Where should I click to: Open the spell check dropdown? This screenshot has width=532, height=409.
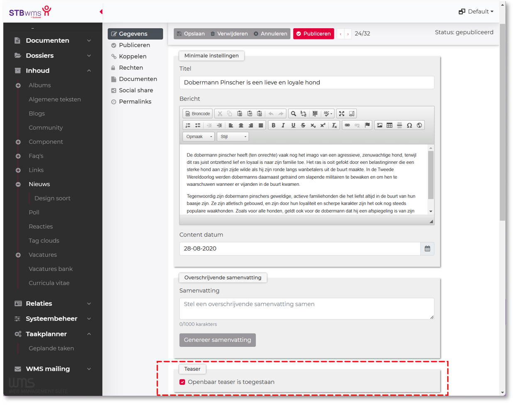(x=328, y=114)
